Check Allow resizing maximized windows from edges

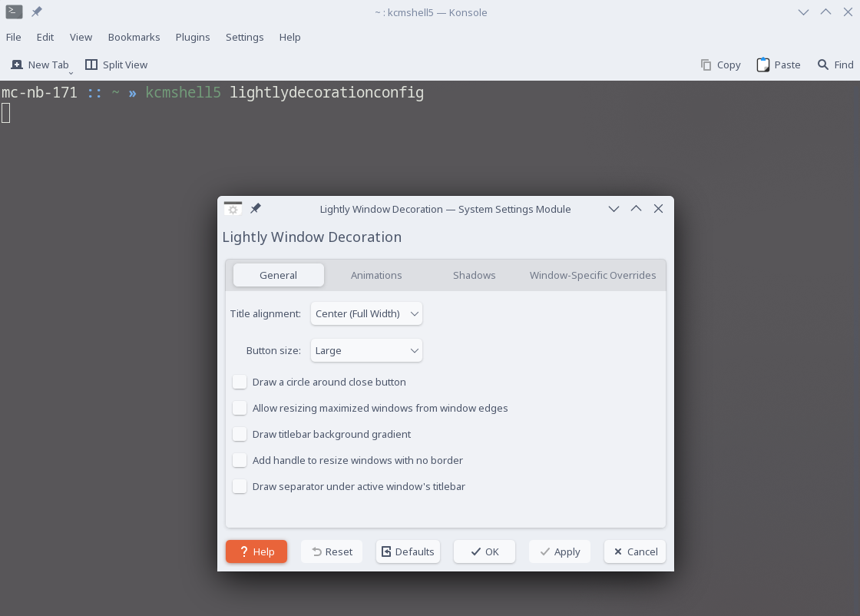click(x=240, y=408)
